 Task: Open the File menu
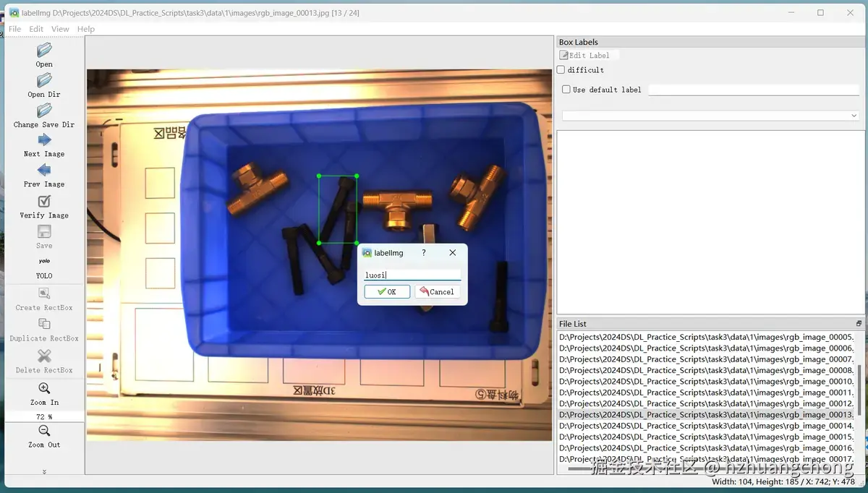pyautogui.click(x=14, y=29)
